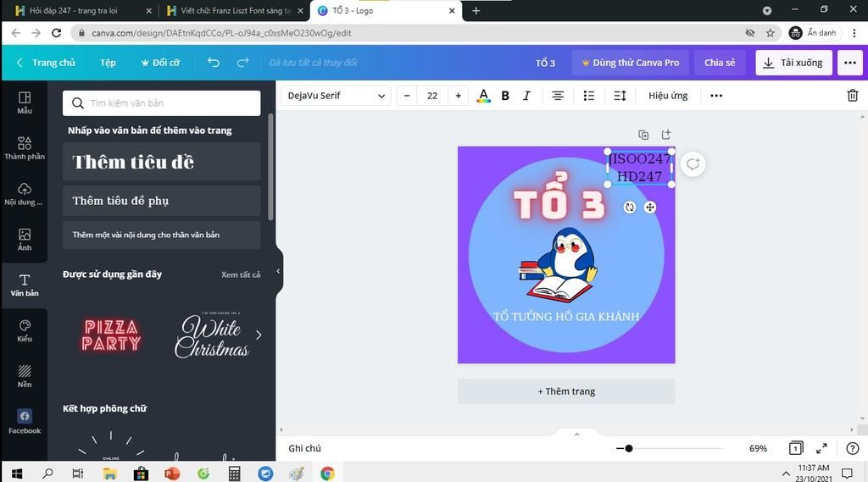Viewport: 868px width, 482px height.
Task: Reload the browser page
Action: pyautogui.click(x=56, y=33)
